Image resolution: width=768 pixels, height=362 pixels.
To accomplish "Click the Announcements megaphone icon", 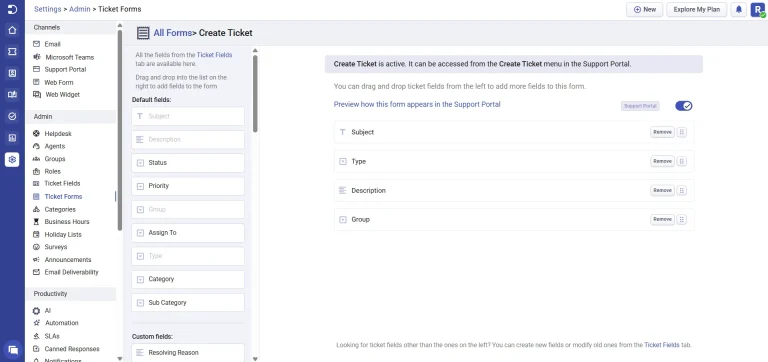I will [36, 260].
